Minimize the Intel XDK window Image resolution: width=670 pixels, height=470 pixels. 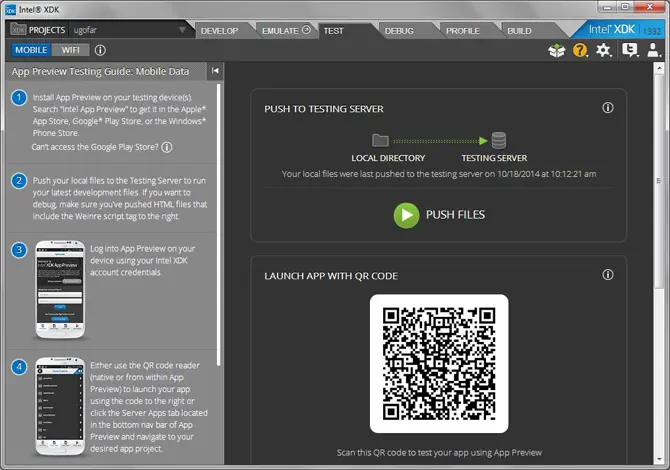coord(607,7)
